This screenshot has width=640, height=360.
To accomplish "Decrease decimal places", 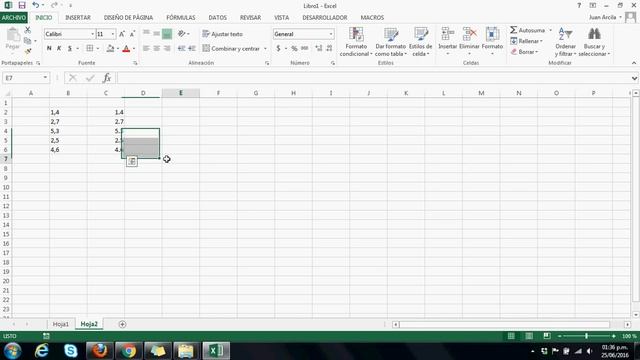I will [x=329, y=49].
